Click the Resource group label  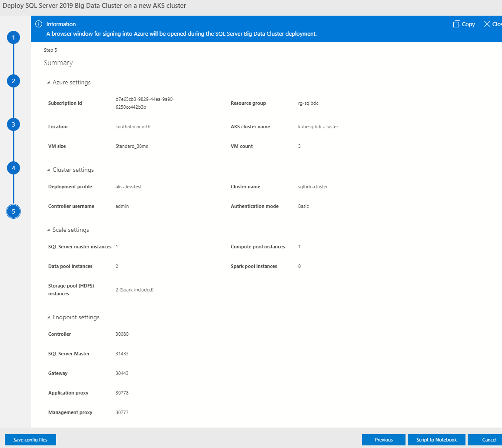pos(248,103)
